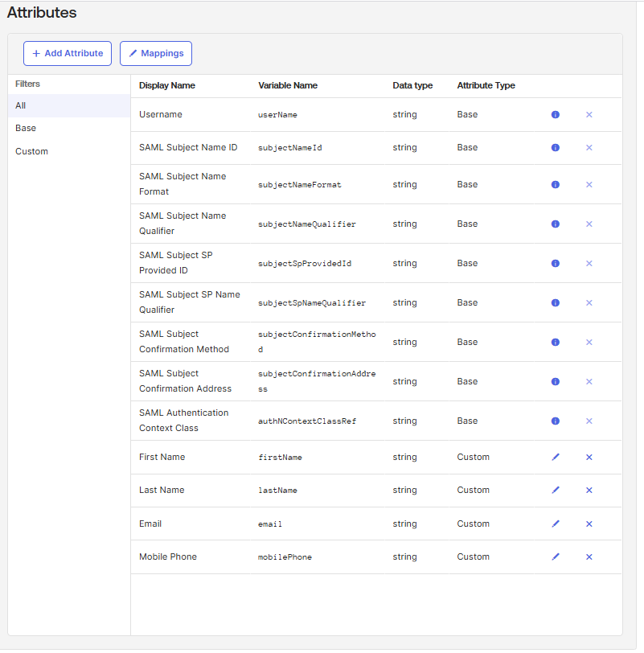Click X icon in subjectNameId row

pyautogui.click(x=589, y=147)
